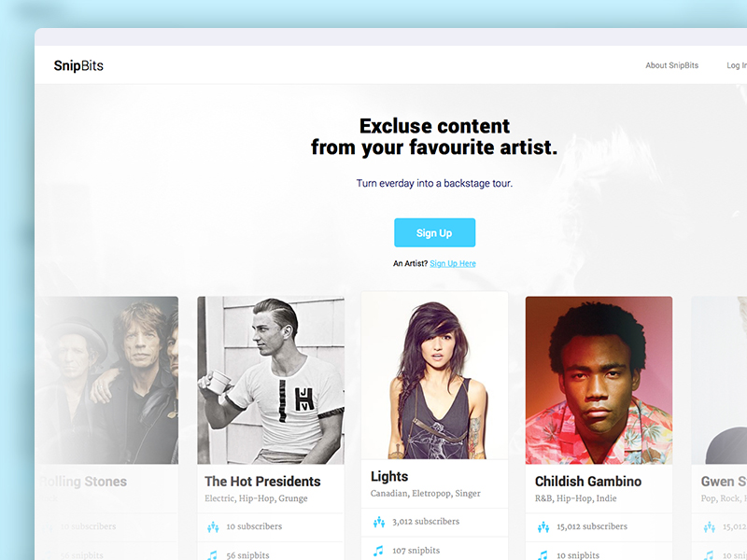Click the blue Sign Up button
This screenshot has width=747, height=560.
click(x=434, y=232)
